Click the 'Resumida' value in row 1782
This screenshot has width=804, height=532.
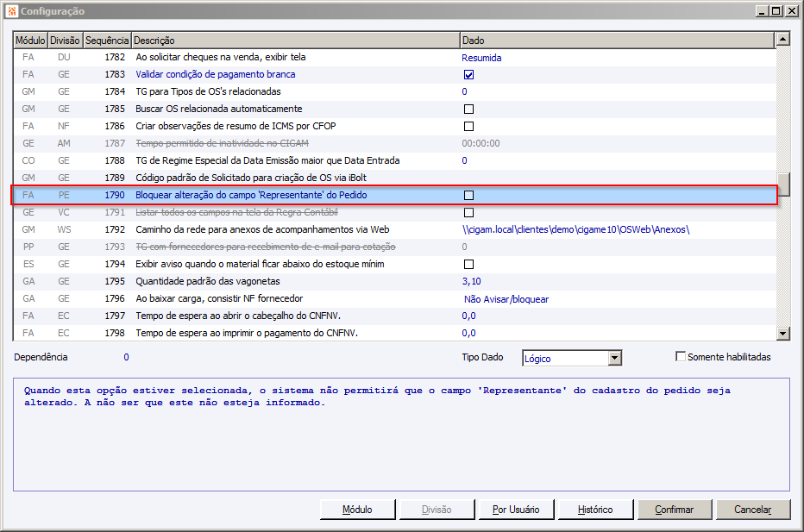pos(481,58)
